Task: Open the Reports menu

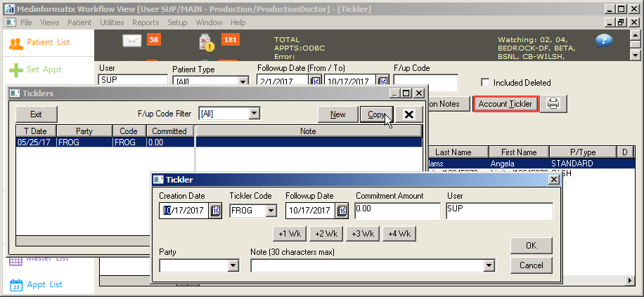Action: pos(146,22)
